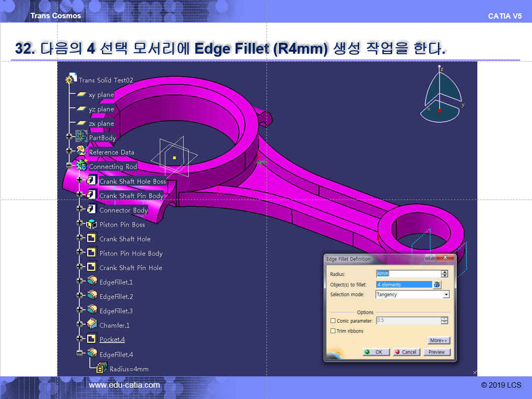Image resolution: width=532 pixels, height=399 pixels.
Task: Select the Radius=4mm parameter in tree
Action: tap(129, 368)
